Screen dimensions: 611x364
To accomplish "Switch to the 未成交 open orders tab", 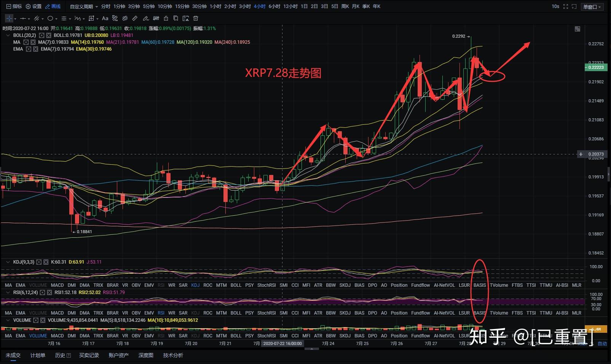I will 13,355.
